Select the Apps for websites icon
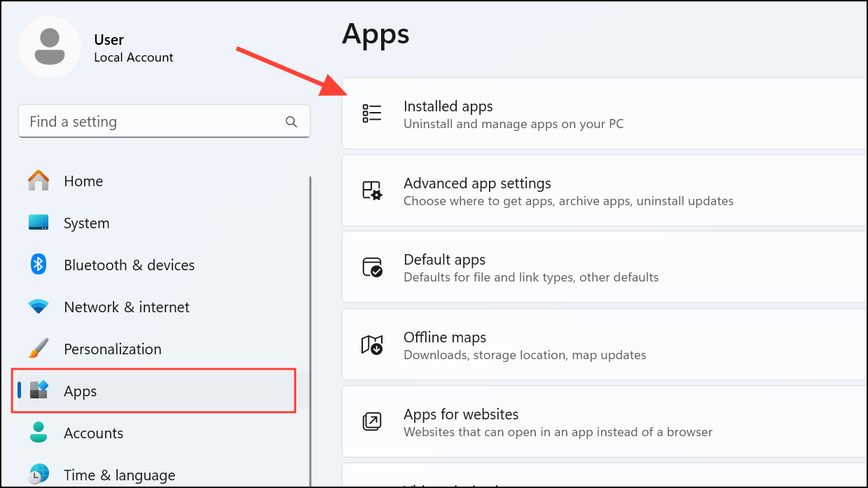 point(372,421)
